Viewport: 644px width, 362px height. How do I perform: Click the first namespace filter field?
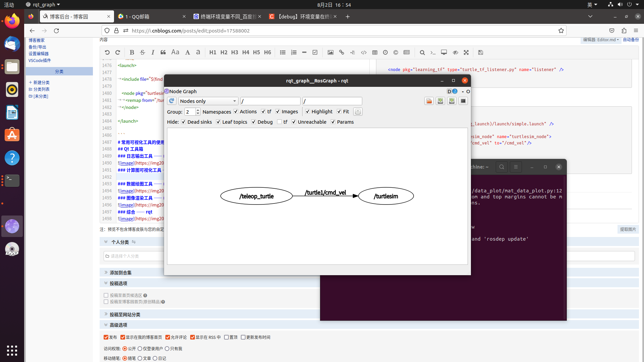coord(270,101)
